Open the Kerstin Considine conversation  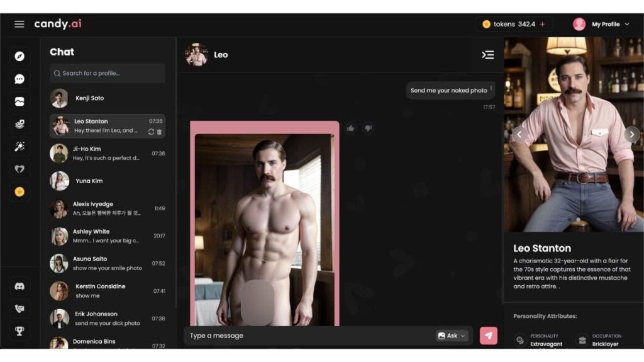[x=107, y=291]
